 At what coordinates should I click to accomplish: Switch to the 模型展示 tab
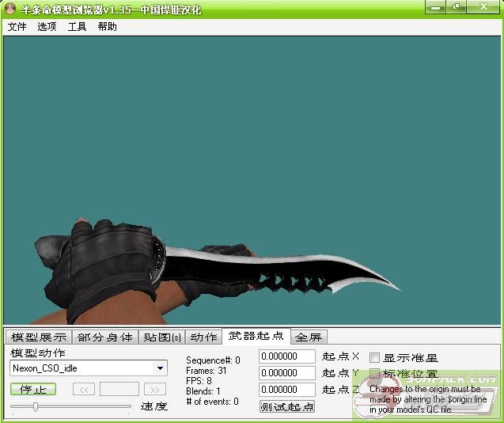(x=39, y=337)
